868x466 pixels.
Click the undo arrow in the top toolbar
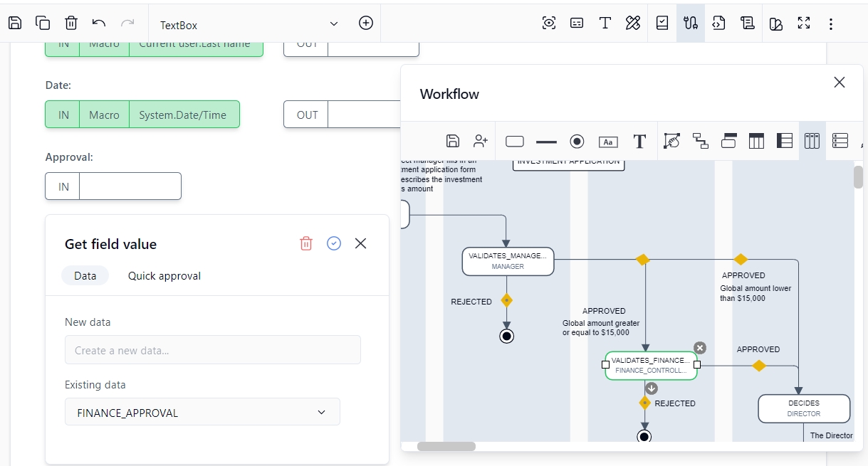pyautogui.click(x=99, y=23)
